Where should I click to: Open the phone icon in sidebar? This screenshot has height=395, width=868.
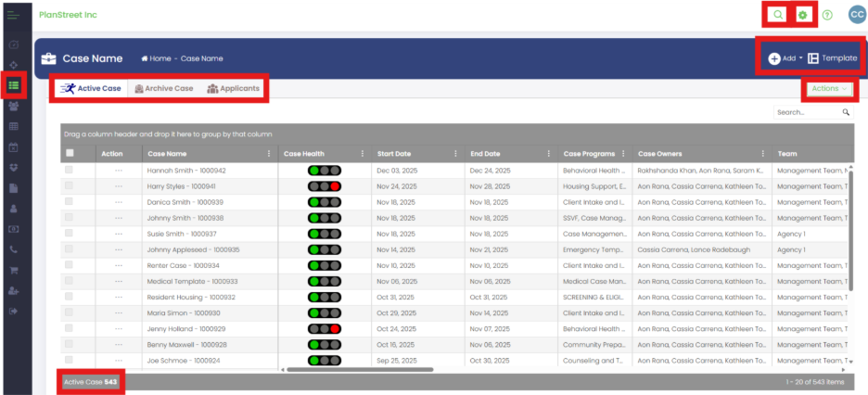pos(14,249)
